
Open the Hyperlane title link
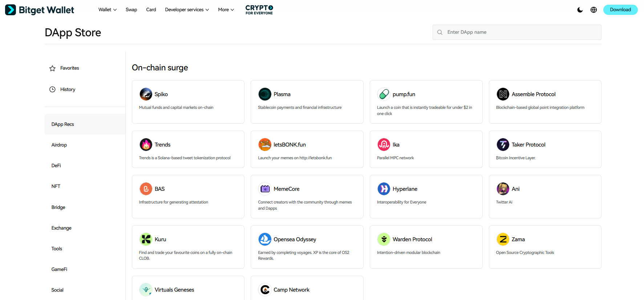click(405, 189)
